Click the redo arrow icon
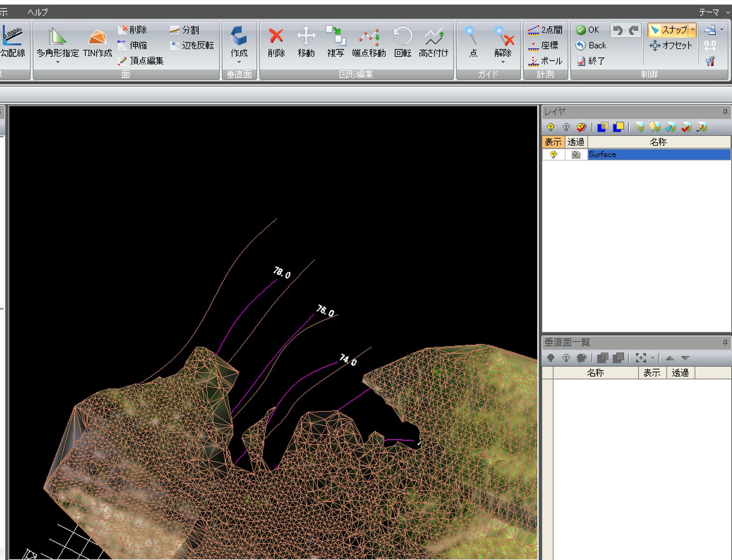 click(x=633, y=30)
